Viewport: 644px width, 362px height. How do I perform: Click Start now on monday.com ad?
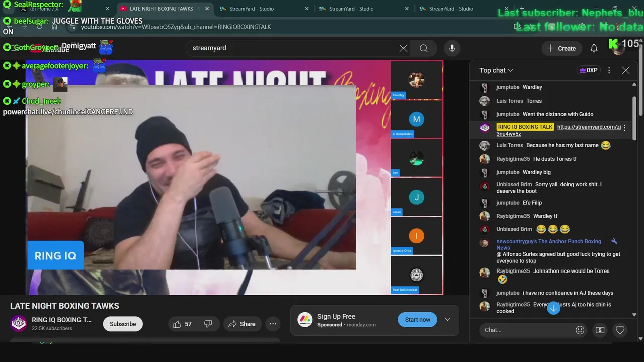point(418,320)
